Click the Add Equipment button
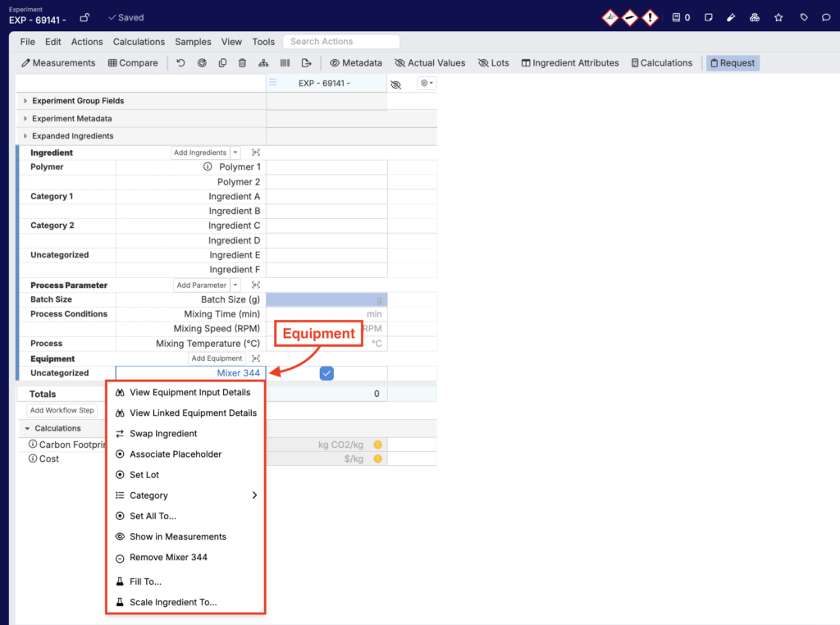840x625 pixels. point(217,358)
